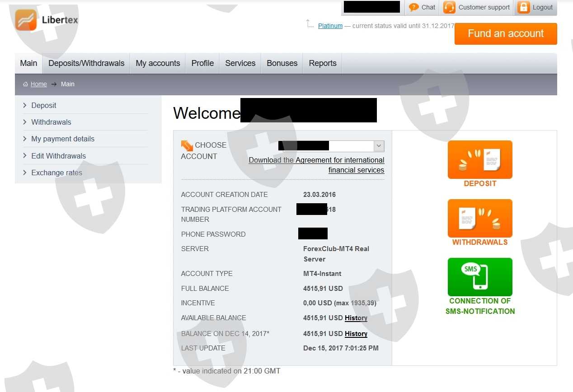Expand Edit Withdrawals sidebar chevron
Image resolution: width=573 pixels, height=392 pixels.
tap(25, 156)
